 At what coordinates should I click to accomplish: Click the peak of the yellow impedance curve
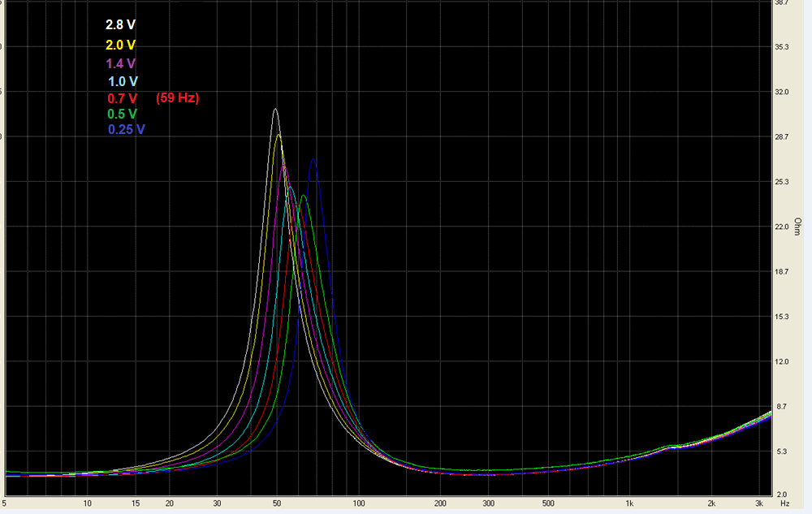pos(279,135)
